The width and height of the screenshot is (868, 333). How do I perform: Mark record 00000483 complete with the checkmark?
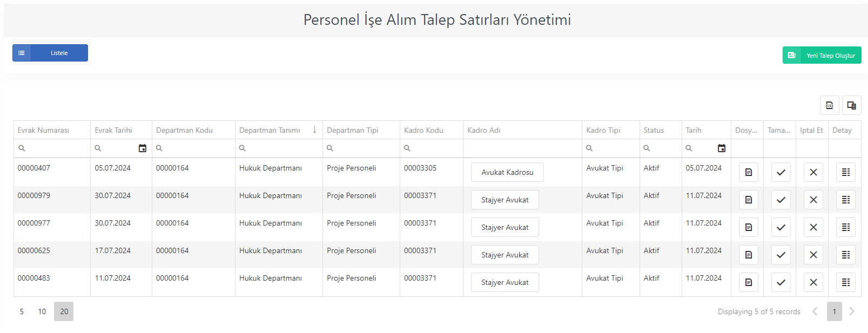click(780, 282)
